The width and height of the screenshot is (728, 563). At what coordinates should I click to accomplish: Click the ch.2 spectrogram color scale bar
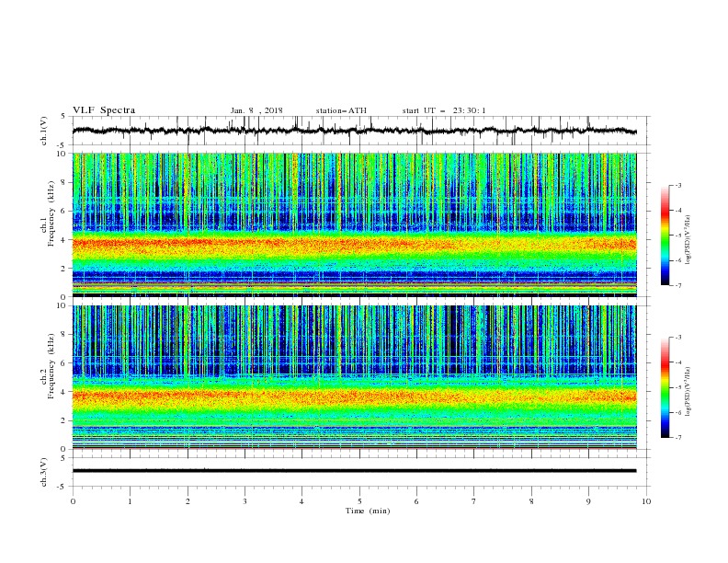pos(665,387)
